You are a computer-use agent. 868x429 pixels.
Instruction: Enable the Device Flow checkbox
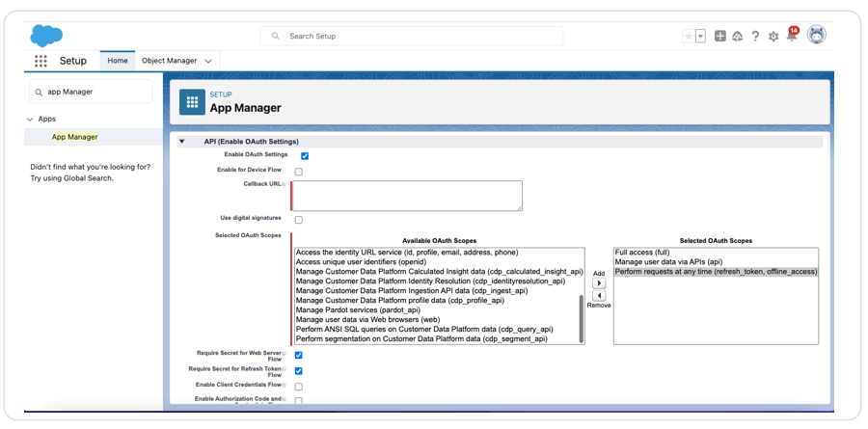[299, 172]
